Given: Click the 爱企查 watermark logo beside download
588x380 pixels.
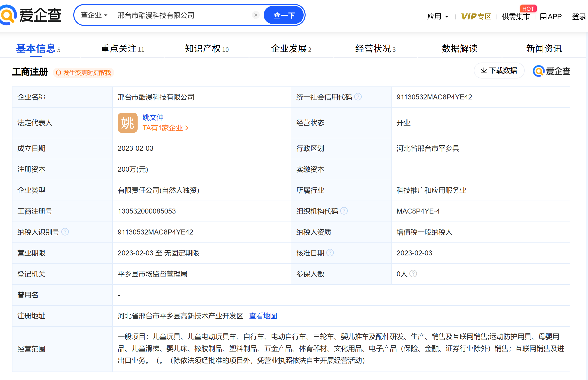Looking at the screenshot, I should click(x=551, y=71).
